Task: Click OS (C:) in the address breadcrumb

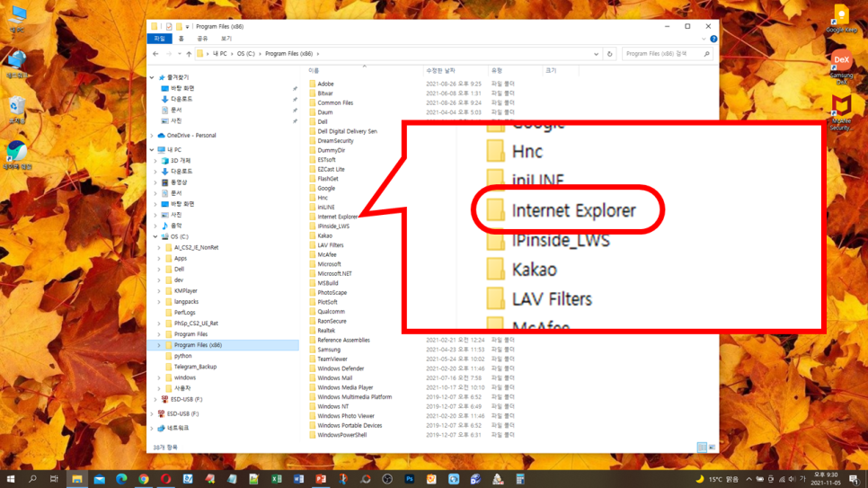Action: [246, 54]
